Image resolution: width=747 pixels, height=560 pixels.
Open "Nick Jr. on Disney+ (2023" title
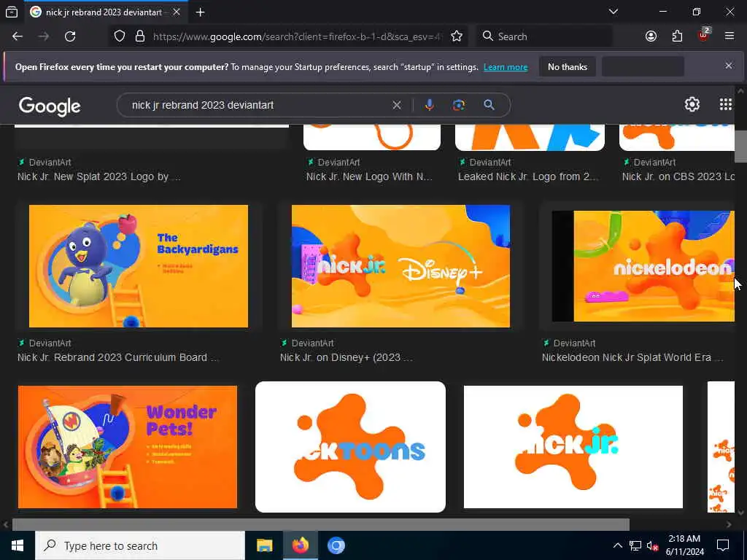pyautogui.click(x=347, y=357)
